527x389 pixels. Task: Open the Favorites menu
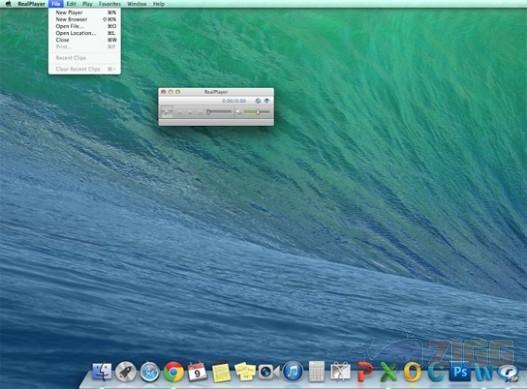click(x=110, y=4)
